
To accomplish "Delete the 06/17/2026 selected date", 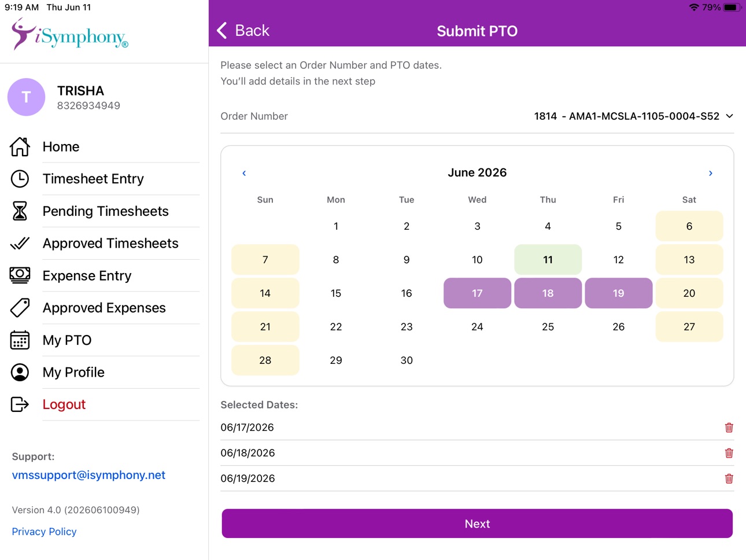I will coord(729,428).
